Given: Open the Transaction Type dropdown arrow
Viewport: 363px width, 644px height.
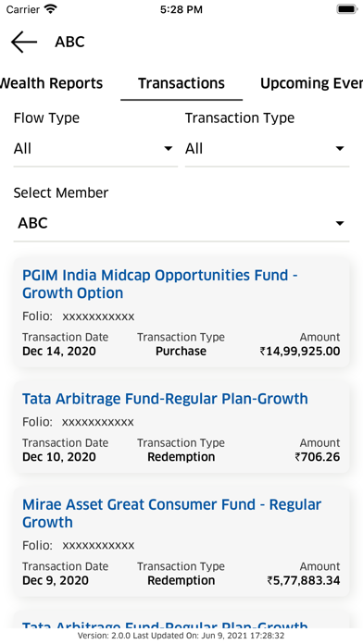Looking at the screenshot, I should click(x=340, y=148).
